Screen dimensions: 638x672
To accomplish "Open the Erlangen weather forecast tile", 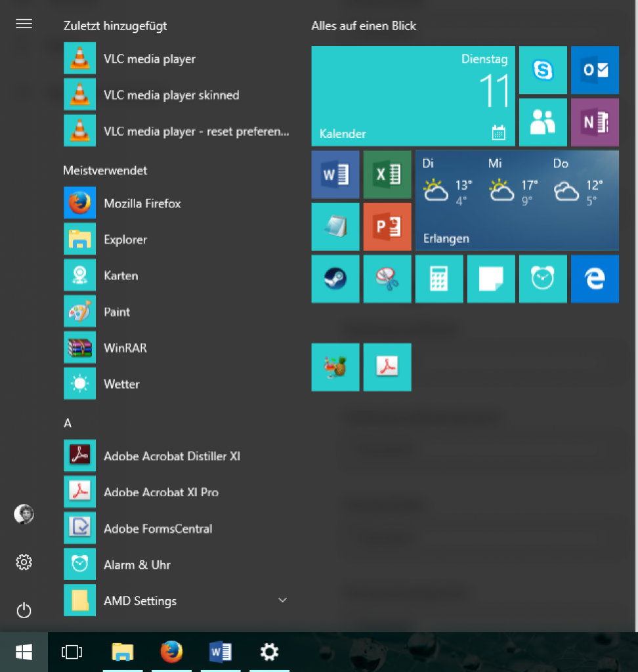I will [517, 201].
